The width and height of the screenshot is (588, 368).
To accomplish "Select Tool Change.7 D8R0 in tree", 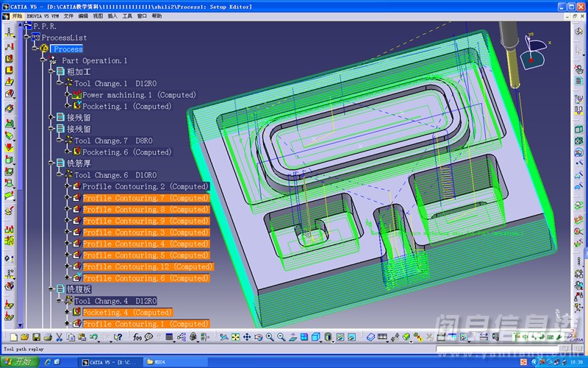I will (x=113, y=141).
